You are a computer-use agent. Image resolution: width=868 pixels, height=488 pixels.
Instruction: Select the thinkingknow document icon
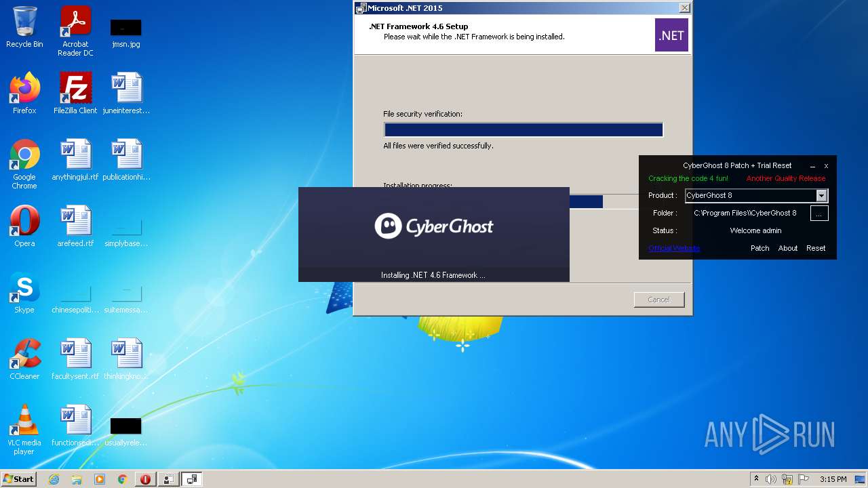[x=126, y=359]
